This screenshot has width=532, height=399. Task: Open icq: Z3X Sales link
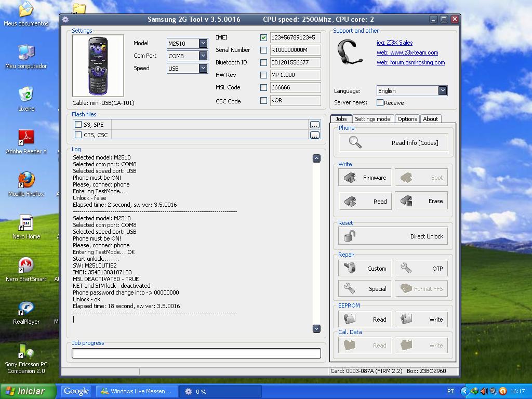[395, 43]
